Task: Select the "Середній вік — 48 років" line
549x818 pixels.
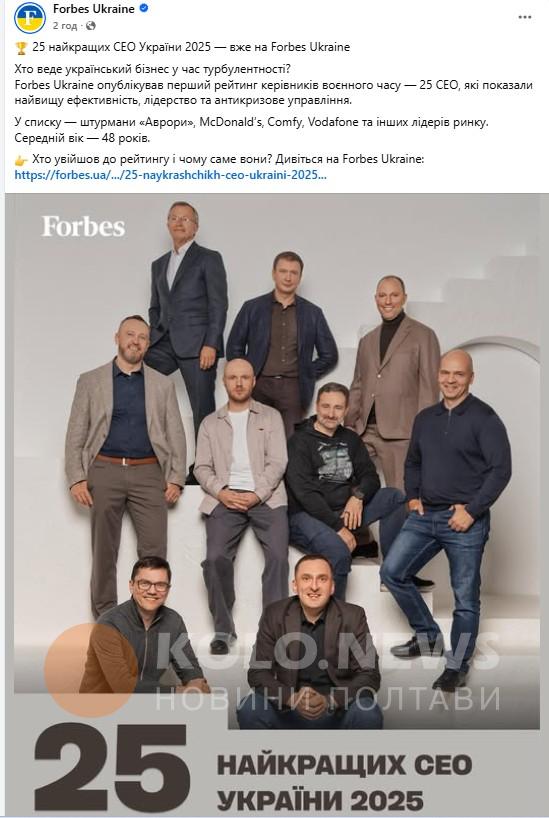Action: pyautogui.click(x=82, y=138)
